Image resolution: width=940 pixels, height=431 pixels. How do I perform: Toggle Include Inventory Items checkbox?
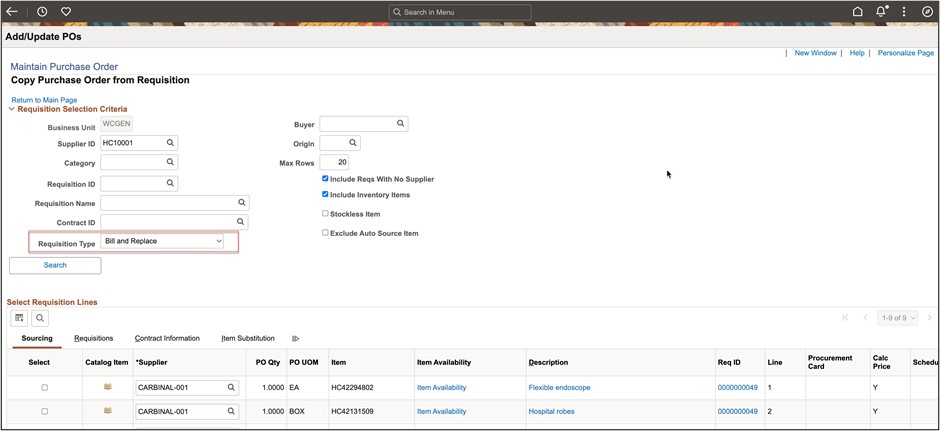325,194
